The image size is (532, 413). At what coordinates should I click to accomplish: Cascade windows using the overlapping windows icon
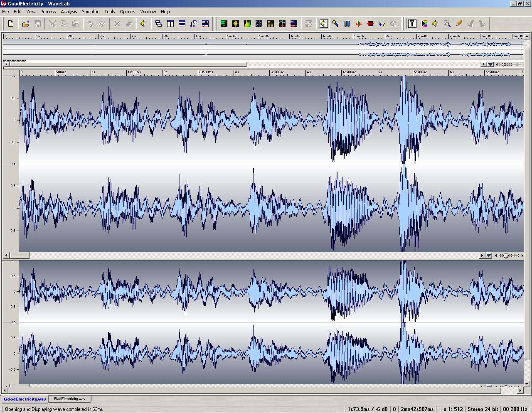click(x=159, y=24)
